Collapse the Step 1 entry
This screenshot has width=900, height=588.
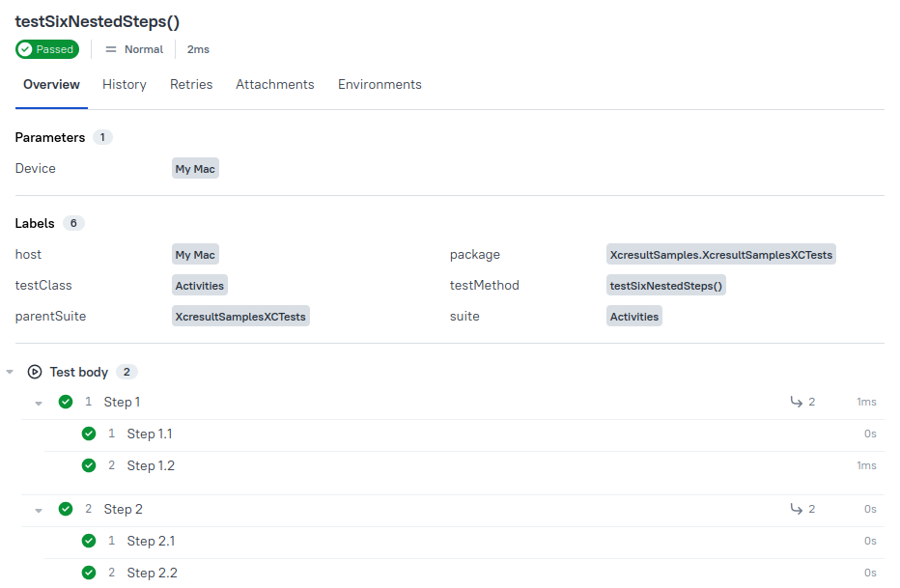(38, 402)
